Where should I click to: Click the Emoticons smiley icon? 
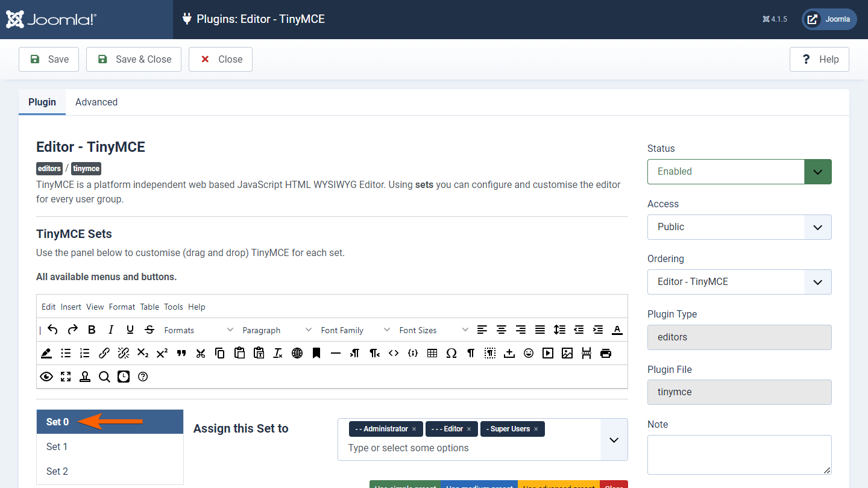[x=529, y=353]
